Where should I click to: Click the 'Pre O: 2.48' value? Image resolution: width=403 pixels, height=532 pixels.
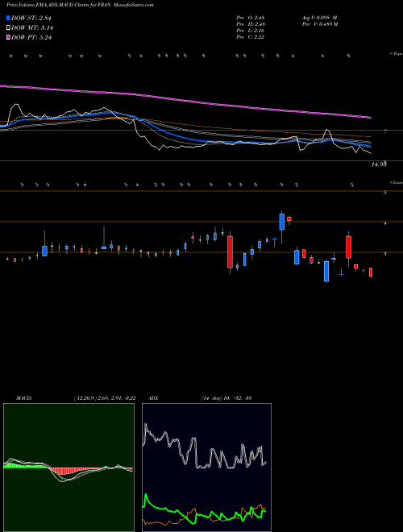click(251, 18)
